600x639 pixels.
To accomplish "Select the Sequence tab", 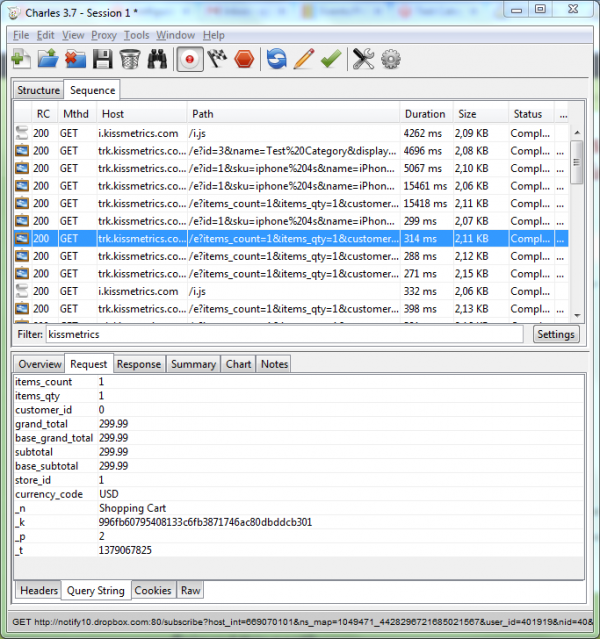I will pos(92,90).
